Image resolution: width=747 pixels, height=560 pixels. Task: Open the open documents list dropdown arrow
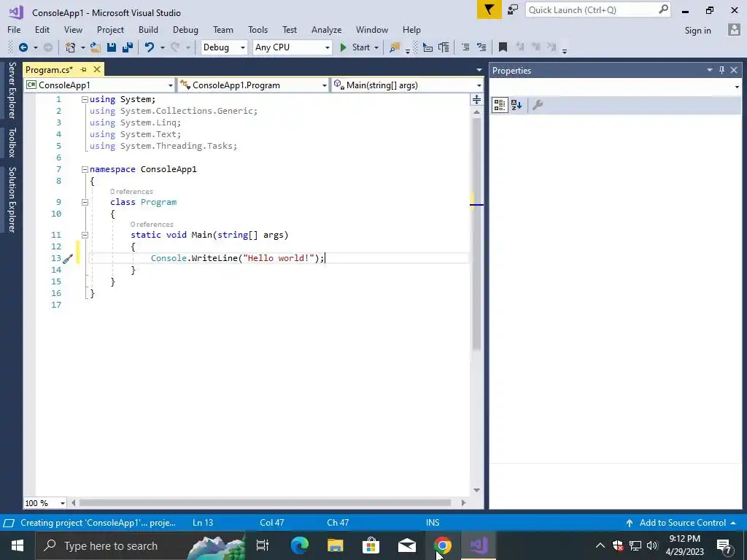pyautogui.click(x=479, y=70)
